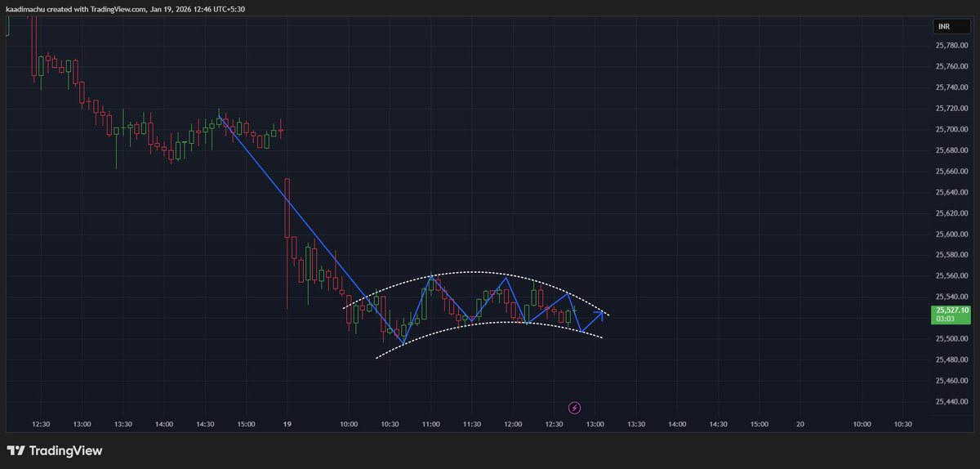Click the 25,440.00 price axis label

[x=951, y=402]
